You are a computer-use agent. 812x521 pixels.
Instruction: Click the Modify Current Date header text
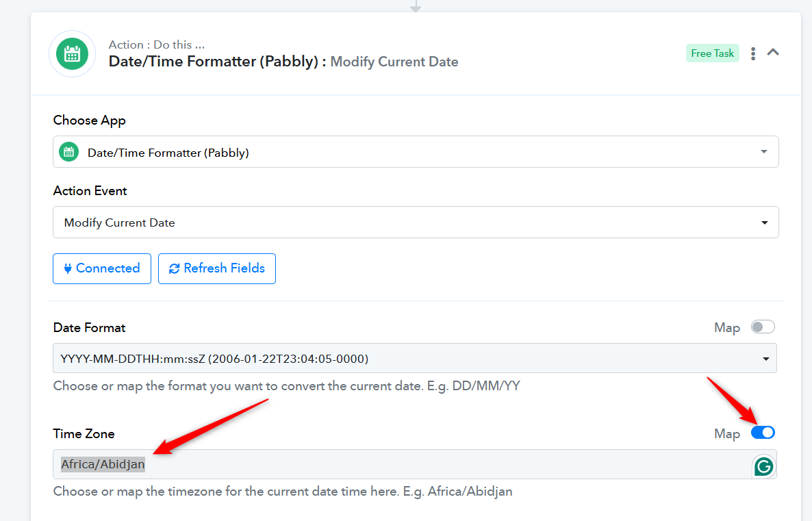(394, 62)
